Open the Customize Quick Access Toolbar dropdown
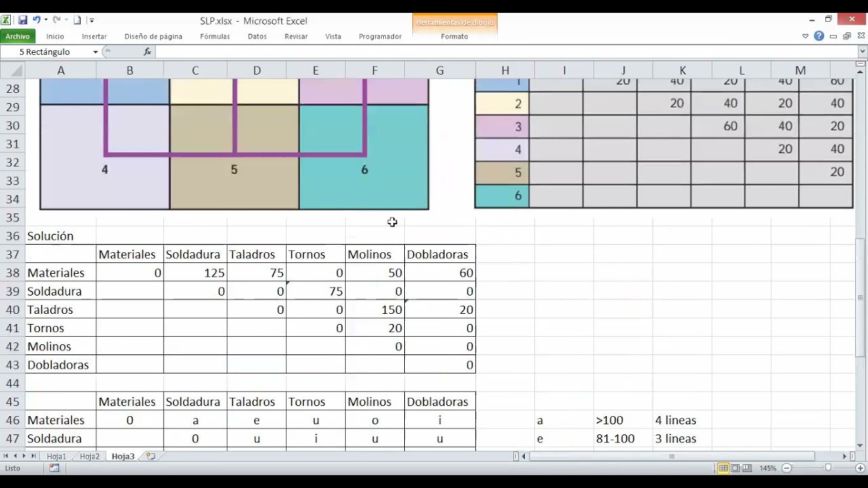Image resolution: width=868 pixels, height=488 pixels. [92, 21]
